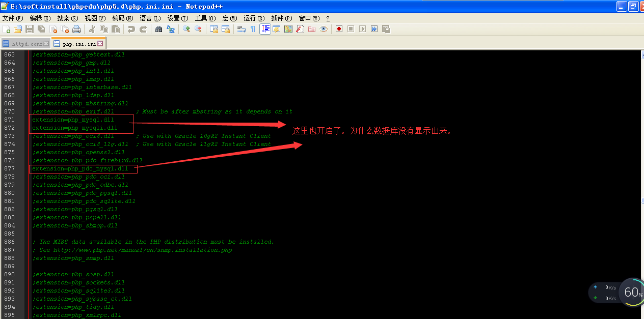Open the 编码(N) encoding menu

[122, 18]
